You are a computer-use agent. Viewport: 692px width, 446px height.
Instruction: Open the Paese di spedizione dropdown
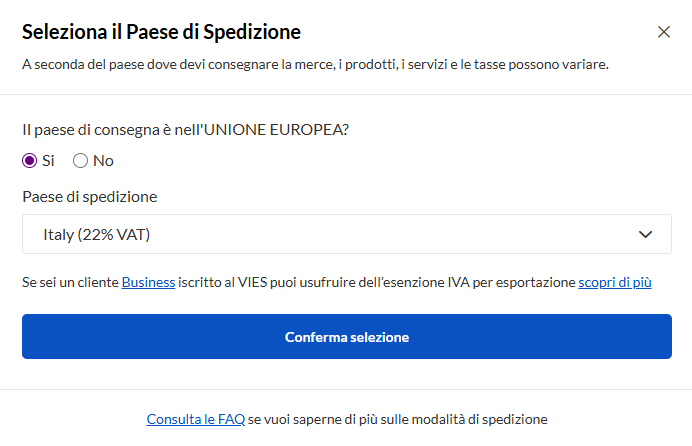[346, 234]
